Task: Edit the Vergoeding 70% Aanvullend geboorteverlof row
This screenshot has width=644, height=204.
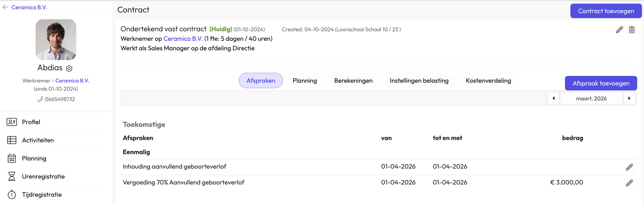Action: (629, 183)
